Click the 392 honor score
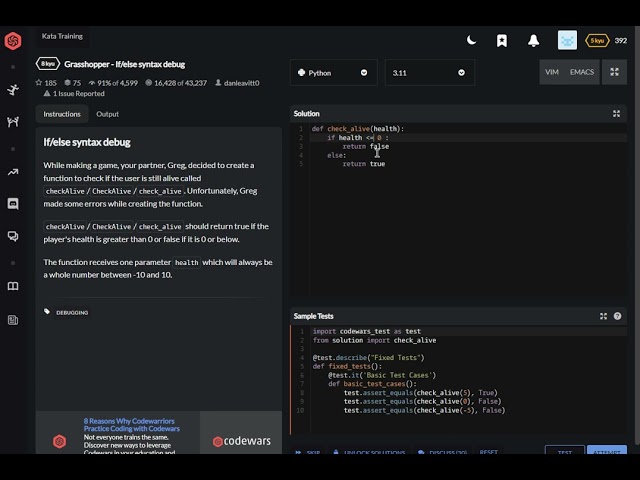This screenshot has height=480, width=640. [620, 40]
